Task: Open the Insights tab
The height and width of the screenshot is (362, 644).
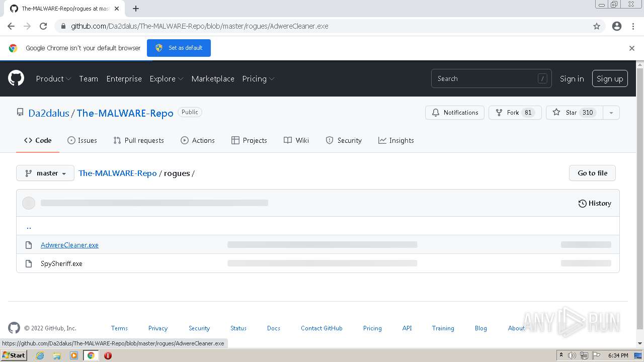Action: pyautogui.click(x=396, y=140)
